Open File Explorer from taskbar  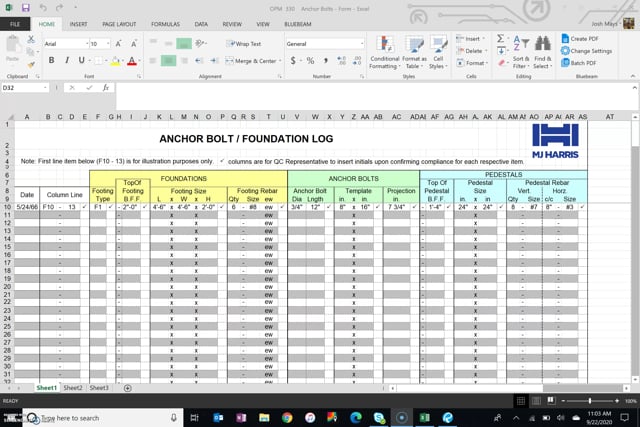(x=264, y=418)
